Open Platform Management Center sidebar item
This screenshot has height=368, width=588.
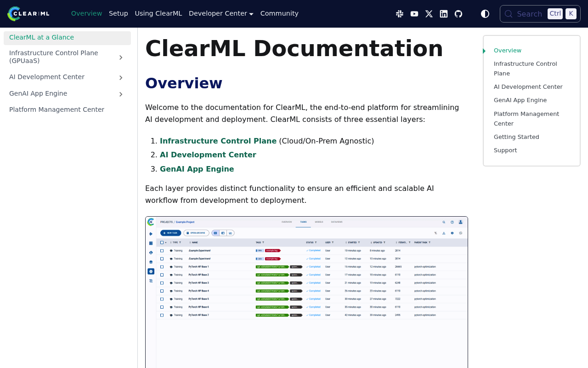(x=67, y=109)
